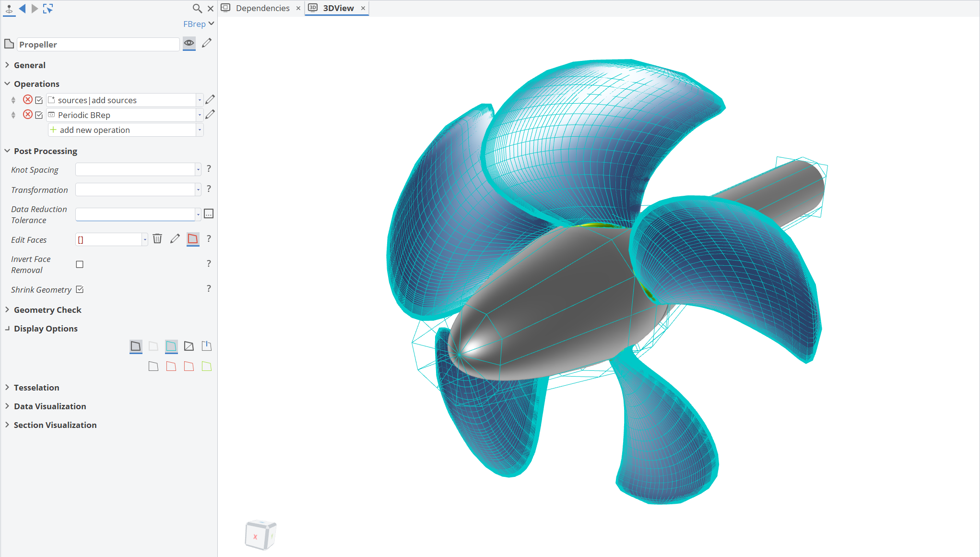
Task: Delete the Periodic BRep operation with the red X
Action: (28, 115)
